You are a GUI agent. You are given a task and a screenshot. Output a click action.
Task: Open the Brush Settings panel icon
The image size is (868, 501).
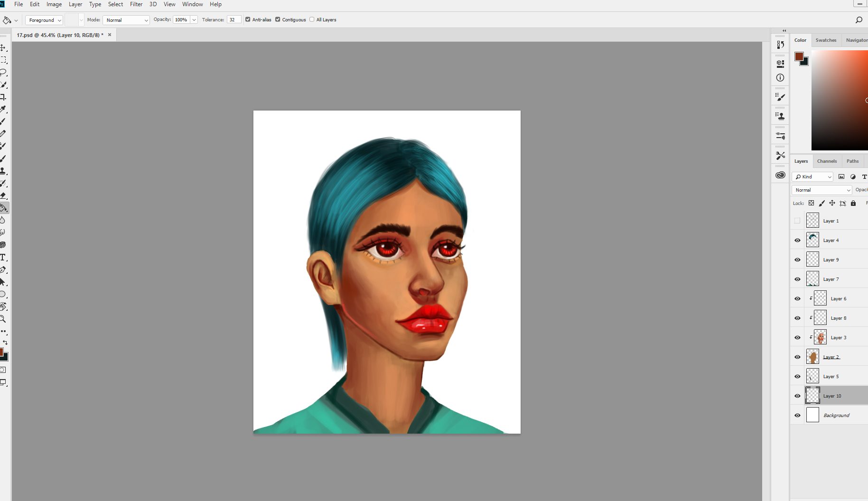[780, 97]
